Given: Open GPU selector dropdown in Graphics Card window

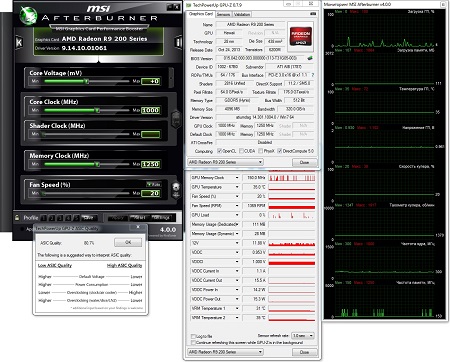Looking at the screenshot, I should [225, 162].
